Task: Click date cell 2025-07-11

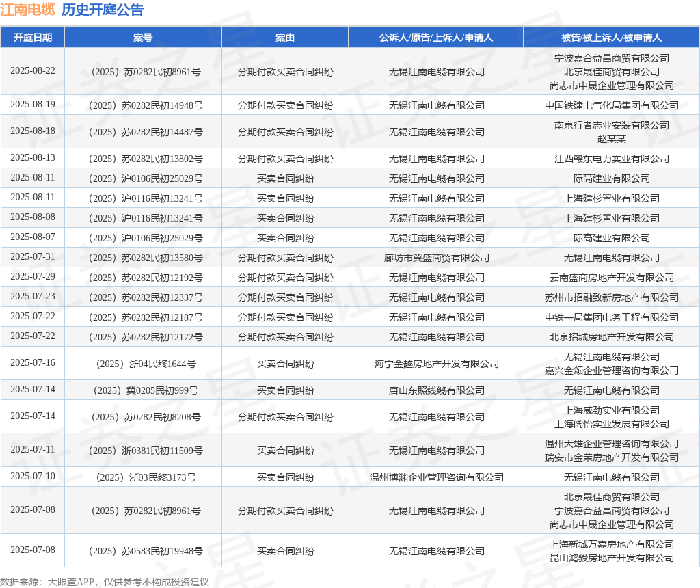Action: click(33, 450)
